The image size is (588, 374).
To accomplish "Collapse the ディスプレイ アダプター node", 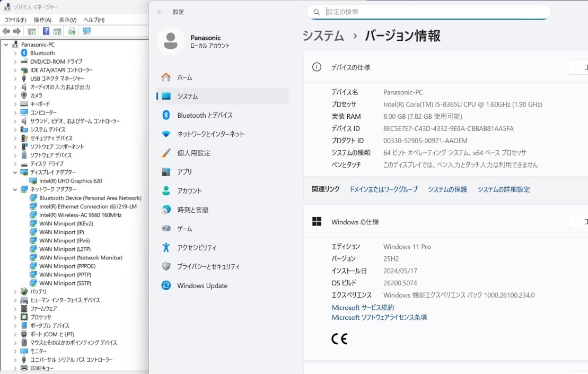I will [x=15, y=172].
